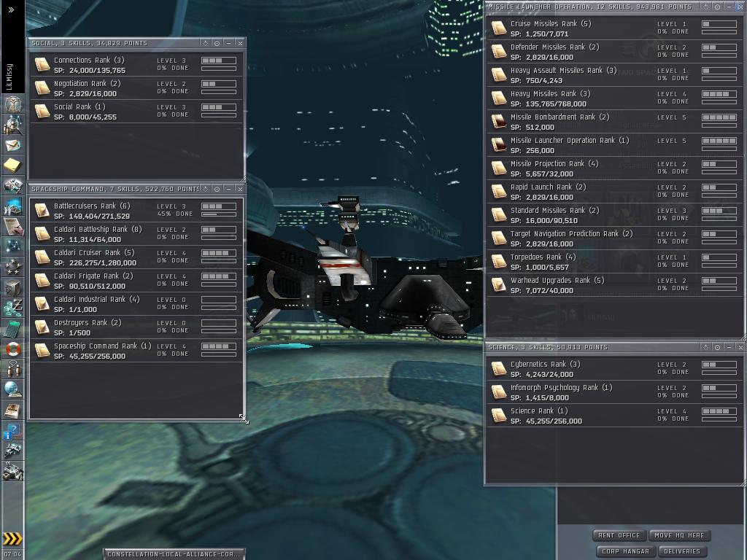Viewport: 747px width, 560px height.
Task: Click the Missile Bombardment completed book icon
Action: [499, 122]
